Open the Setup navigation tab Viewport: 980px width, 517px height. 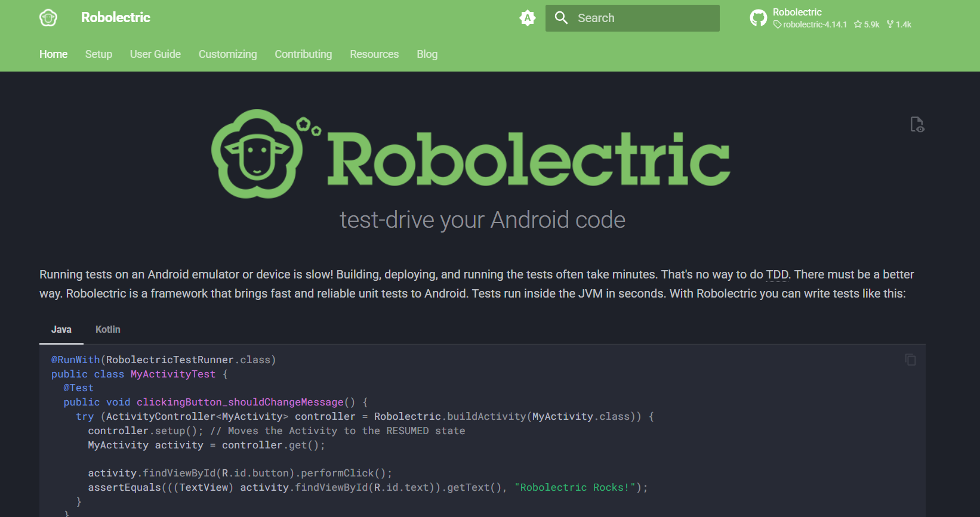coord(98,54)
